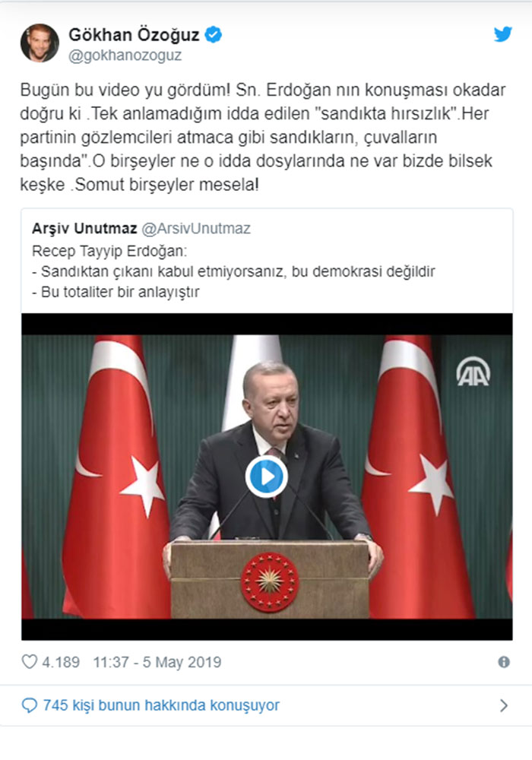
Task: Click the presidential seal on the podium
Action: point(269,581)
